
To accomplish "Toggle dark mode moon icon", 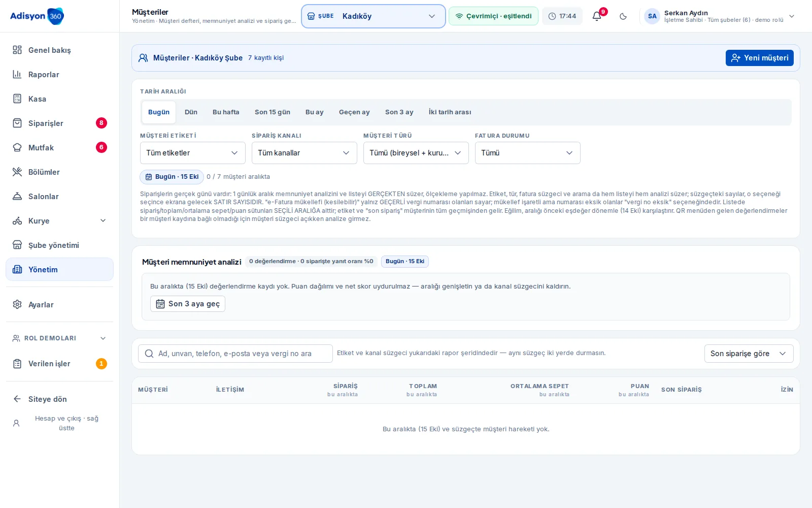I will tap(623, 16).
